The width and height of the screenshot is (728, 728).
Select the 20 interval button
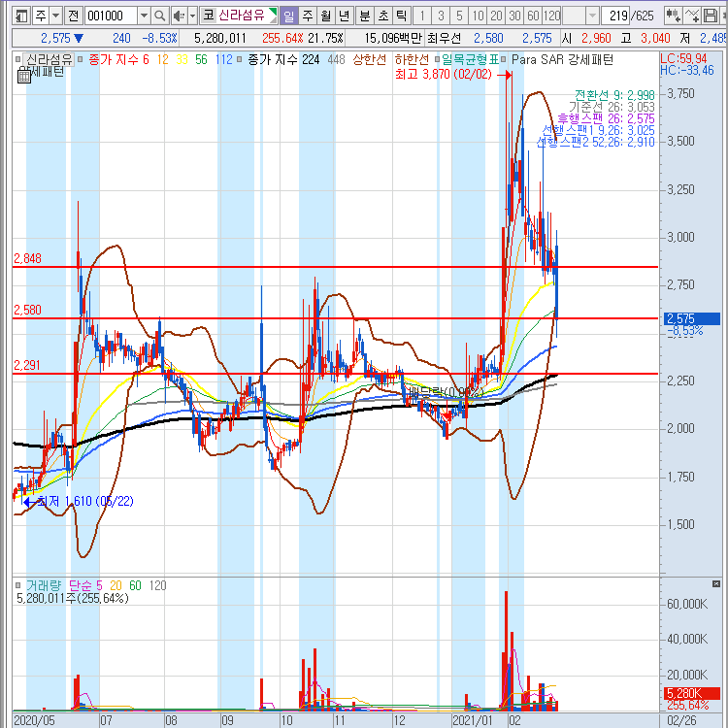pos(496,17)
